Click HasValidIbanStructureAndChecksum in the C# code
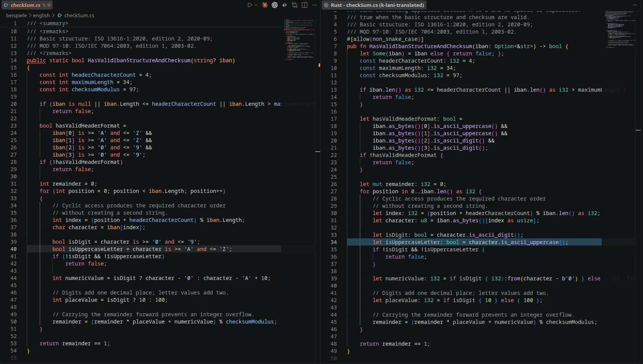 [x=139, y=60]
